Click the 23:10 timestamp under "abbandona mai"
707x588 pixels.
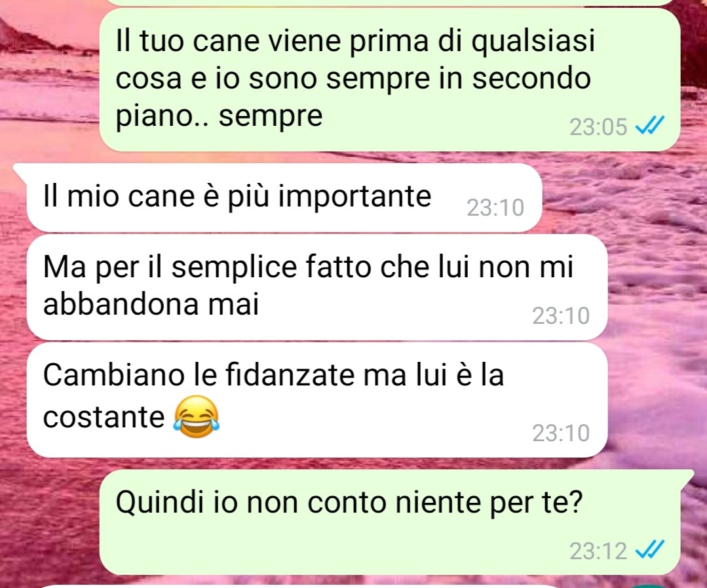coord(561,316)
